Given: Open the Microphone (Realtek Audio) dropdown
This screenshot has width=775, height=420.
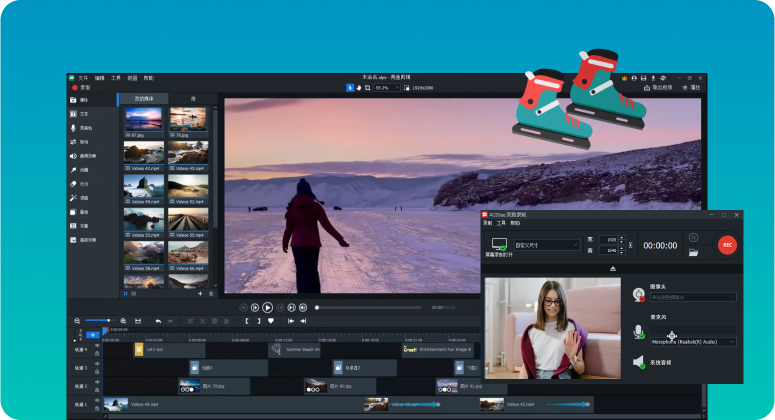Looking at the screenshot, I should (x=693, y=342).
